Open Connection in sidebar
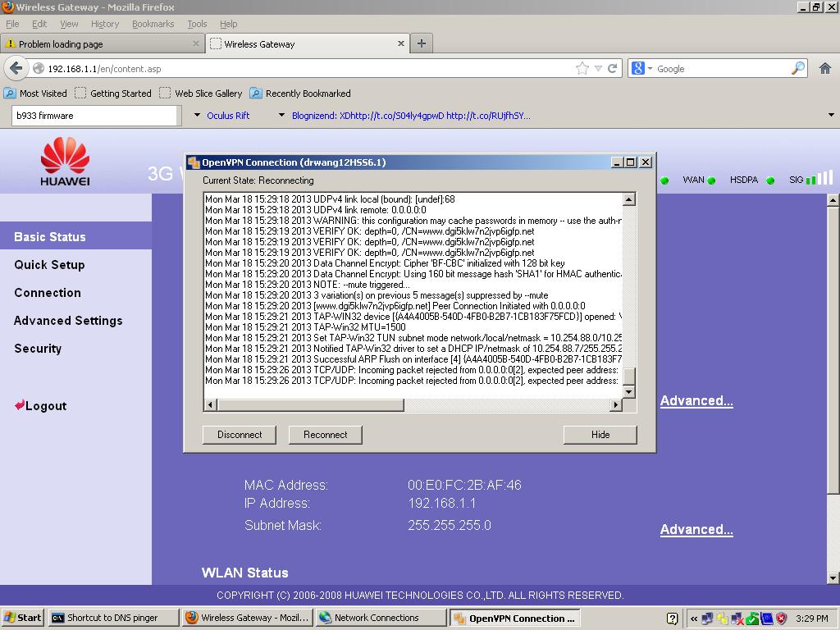The height and width of the screenshot is (630, 840). 48,293
